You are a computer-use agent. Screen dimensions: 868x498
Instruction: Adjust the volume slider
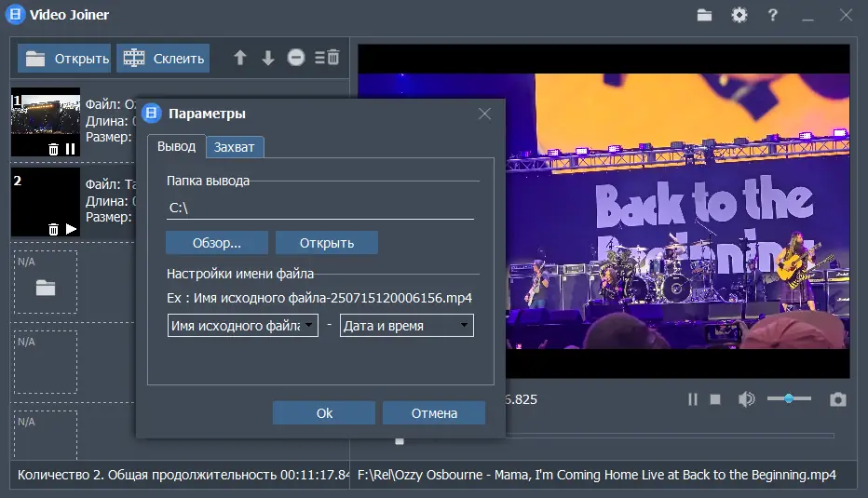(x=789, y=398)
